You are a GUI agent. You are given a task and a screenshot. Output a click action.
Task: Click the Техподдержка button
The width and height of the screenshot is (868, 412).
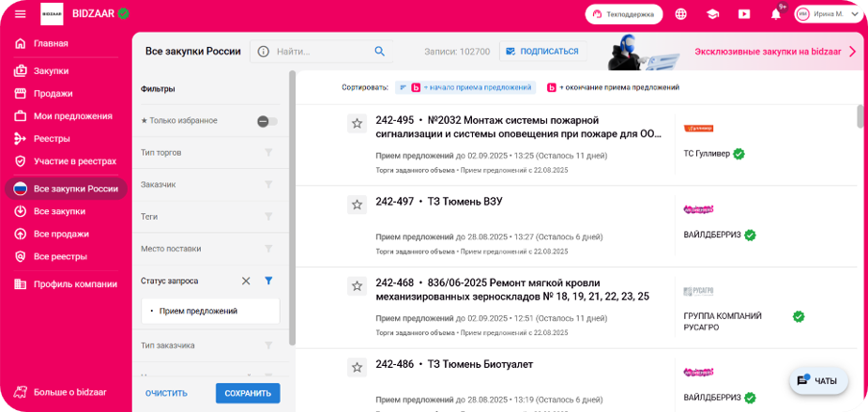[624, 14]
